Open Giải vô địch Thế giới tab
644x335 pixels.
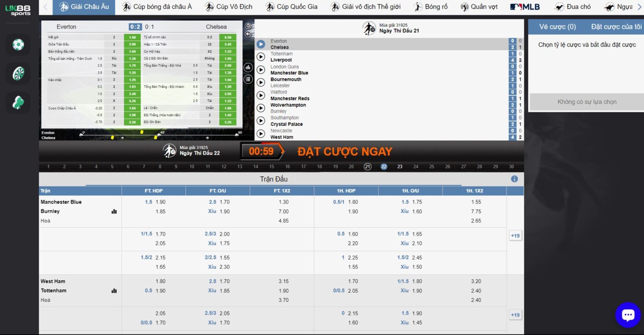pyautogui.click(x=365, y=7)
